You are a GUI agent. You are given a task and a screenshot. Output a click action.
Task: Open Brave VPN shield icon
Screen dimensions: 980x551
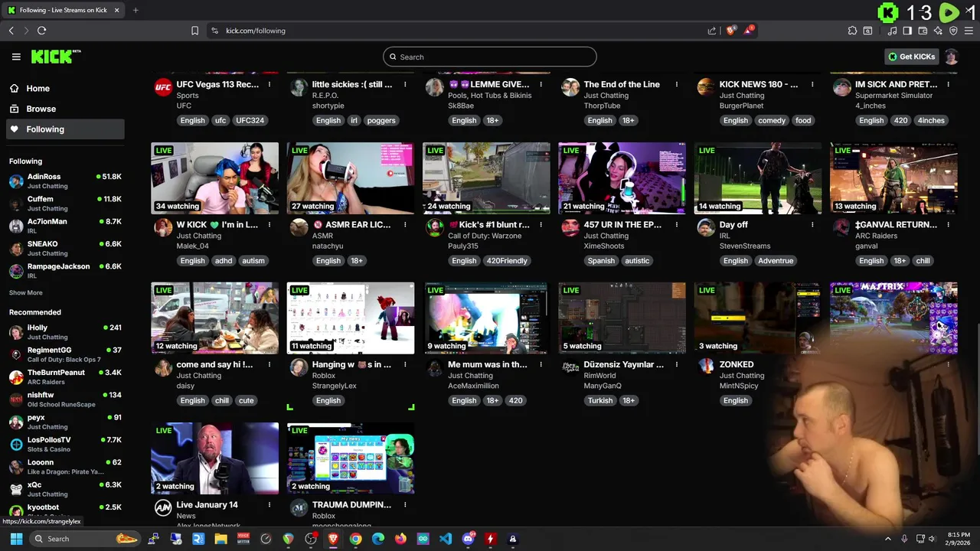point(953,31)
